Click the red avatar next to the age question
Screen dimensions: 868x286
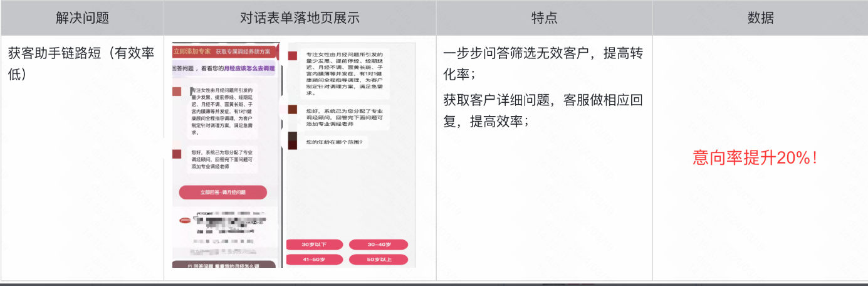pos(292,140)
